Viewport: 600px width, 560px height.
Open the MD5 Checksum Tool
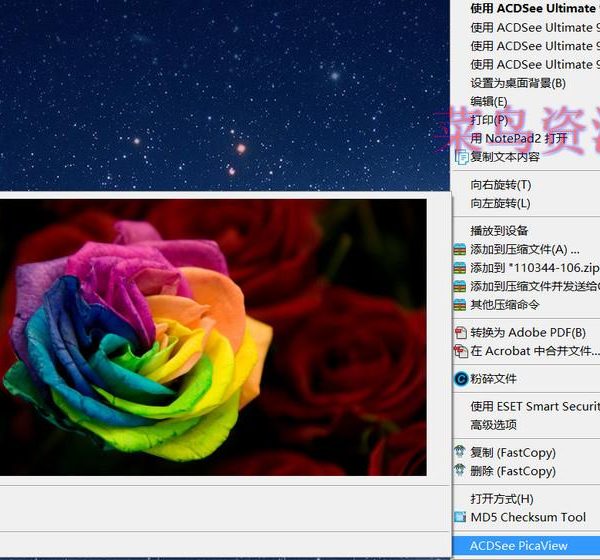point(527,517)
